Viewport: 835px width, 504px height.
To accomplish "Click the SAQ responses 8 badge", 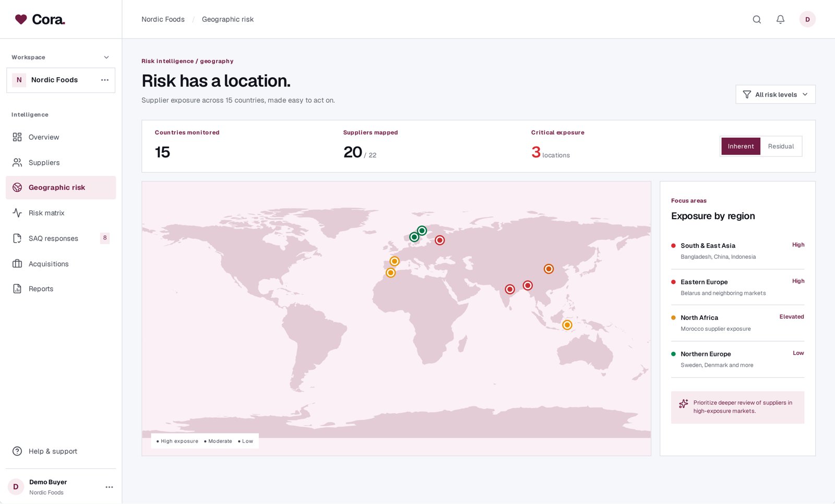I will (x=105, y=238).
